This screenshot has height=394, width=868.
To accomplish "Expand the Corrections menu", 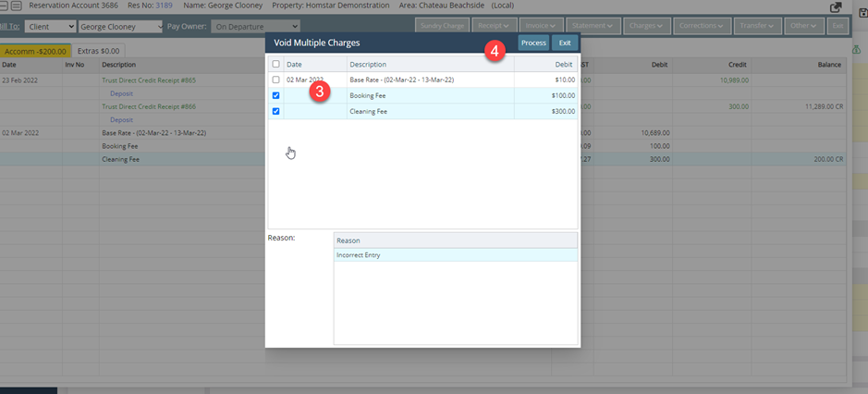I will (x=702, y=26).
